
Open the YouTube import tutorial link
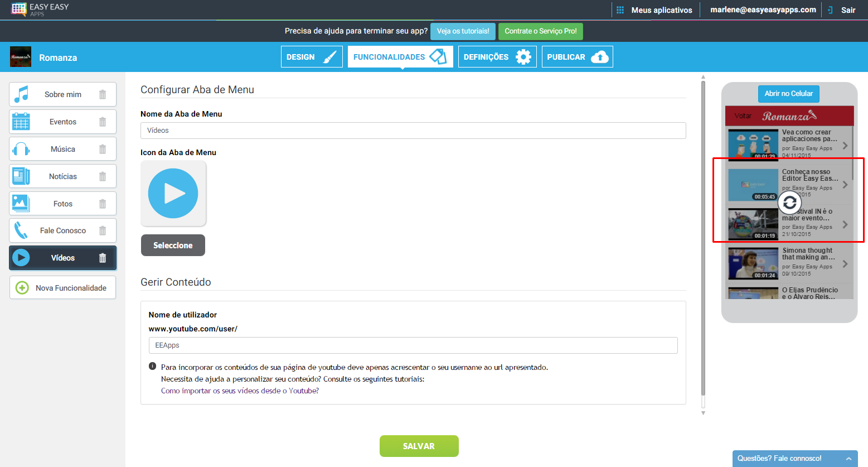pos(240,391)
